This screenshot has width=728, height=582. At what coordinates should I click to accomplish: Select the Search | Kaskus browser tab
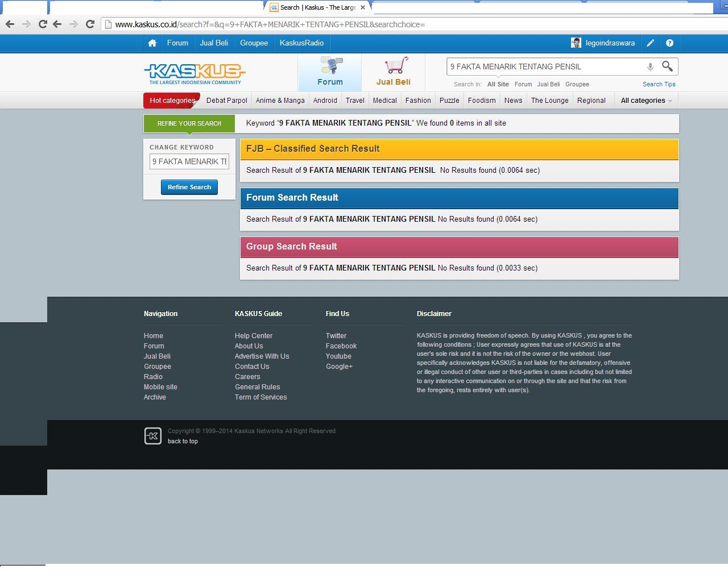tap(317, 7)
